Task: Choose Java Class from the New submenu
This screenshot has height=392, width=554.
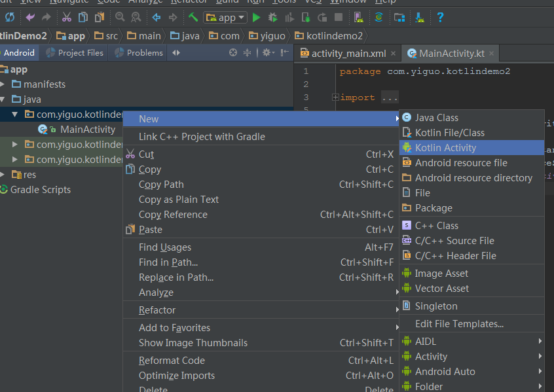Action: coord(471,118)
